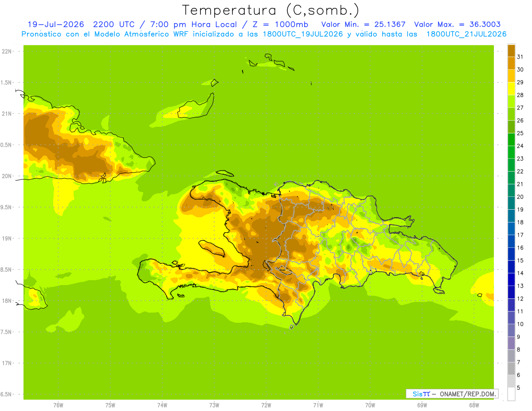532x411 pixels.
Task: Click the '76W' longitude label
Action: (x=58, y=405)
